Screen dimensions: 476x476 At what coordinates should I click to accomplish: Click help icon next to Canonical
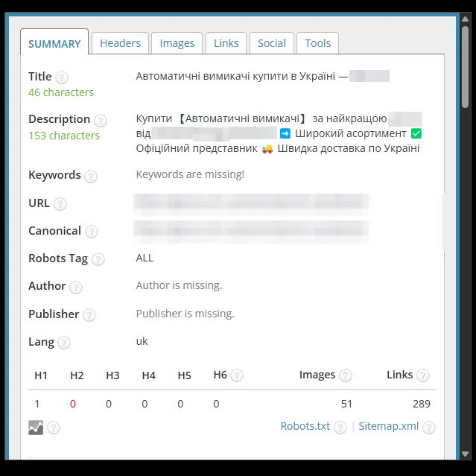[x=92, y=232]
